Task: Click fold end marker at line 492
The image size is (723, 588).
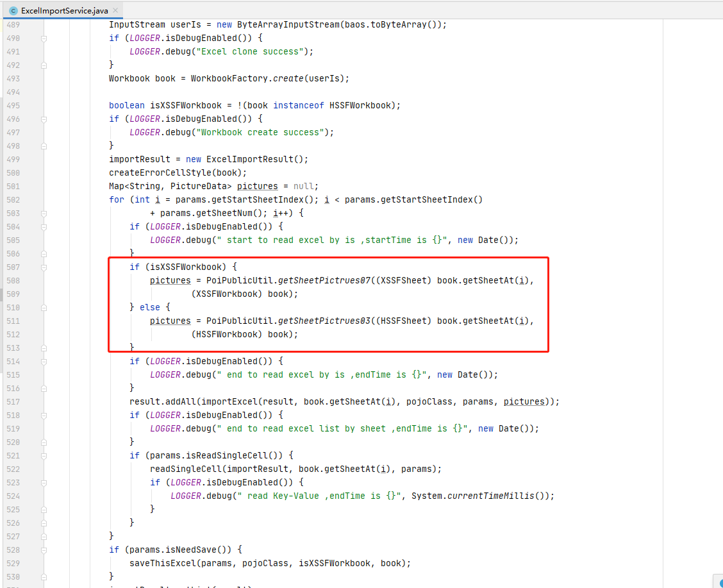Action: 44,65
